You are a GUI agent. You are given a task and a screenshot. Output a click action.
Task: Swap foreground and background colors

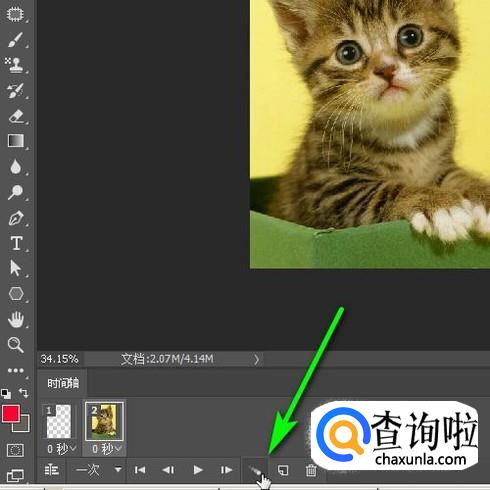point(24,393)
